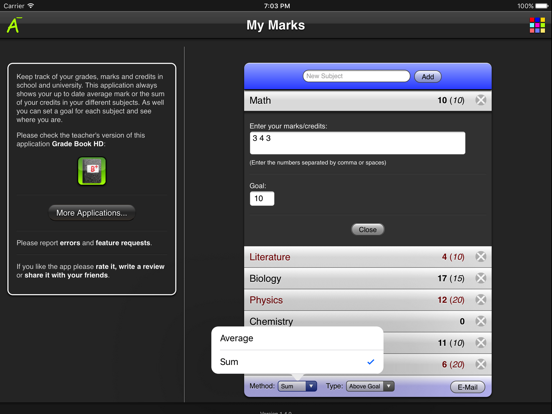Click the feature requests link
Screen dimensions: 552x414
(x=123, y=243)
